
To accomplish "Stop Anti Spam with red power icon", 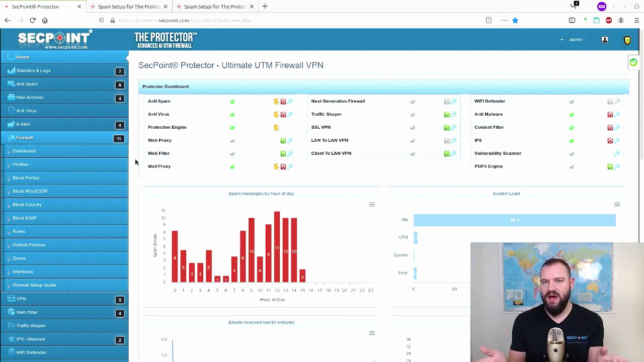I will click(x=283, y=102).
